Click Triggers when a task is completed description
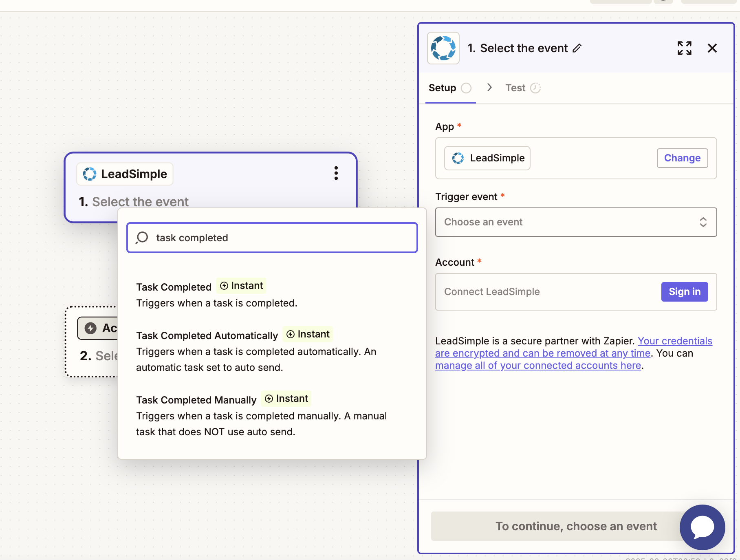The image size is (740, 560). coord(217,303)
